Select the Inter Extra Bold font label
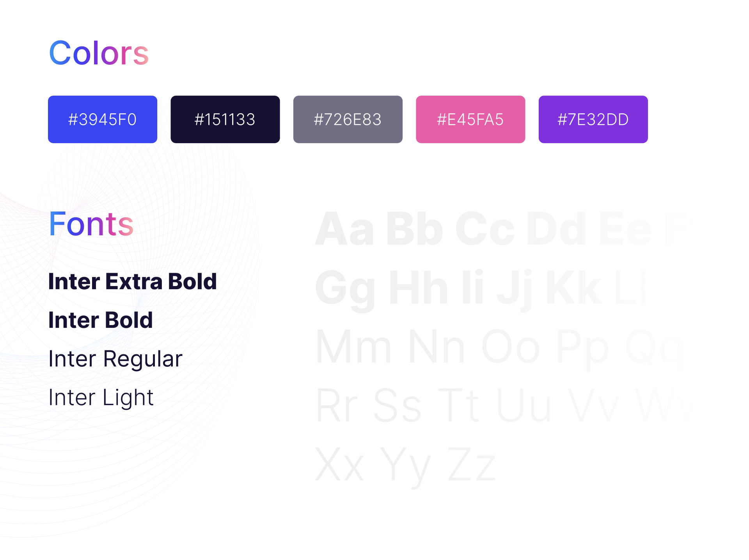This screenshot has height=560, width=749. pyautogui.click(x=133, y=281)
